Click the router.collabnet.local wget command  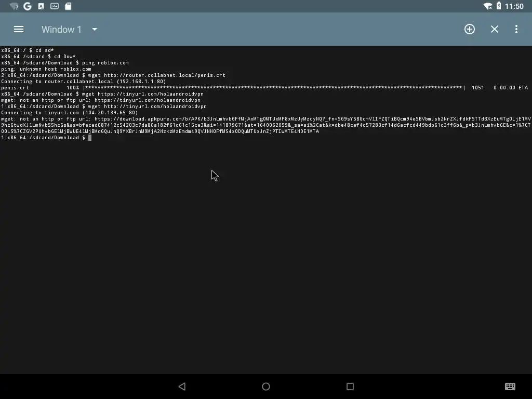pyautogui.click(x=113, y=75)
